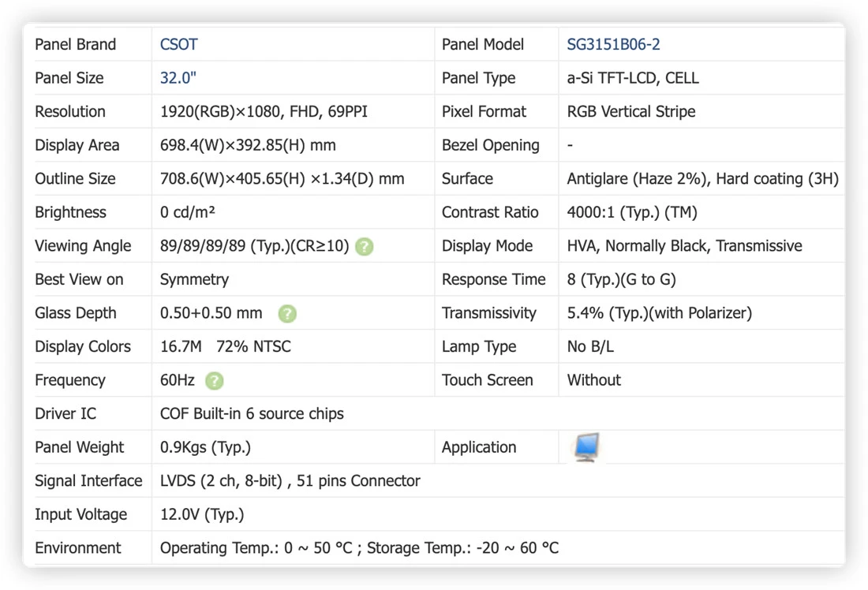Click the operating and storage temperature text

click(359, 548)
